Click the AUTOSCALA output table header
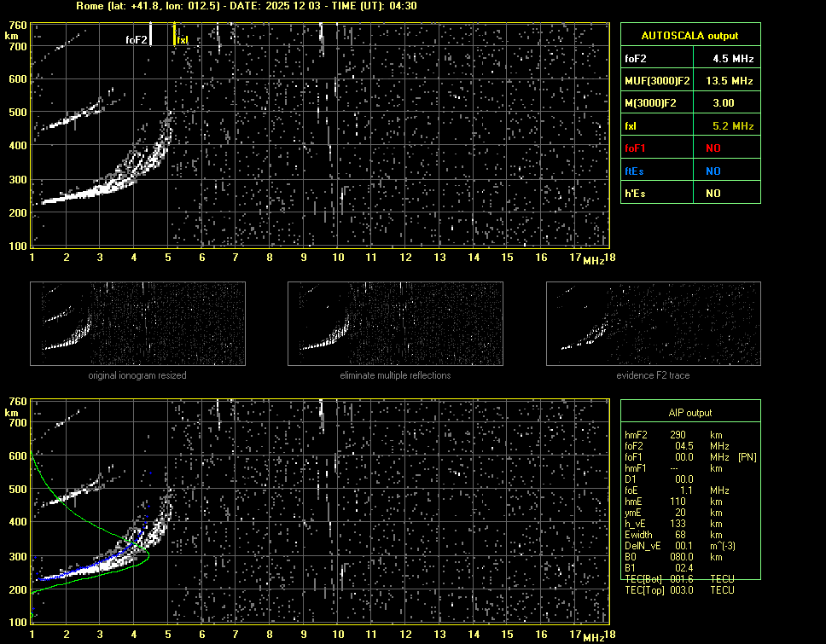This screenshot has height=644, width=826. click(689, 36)
